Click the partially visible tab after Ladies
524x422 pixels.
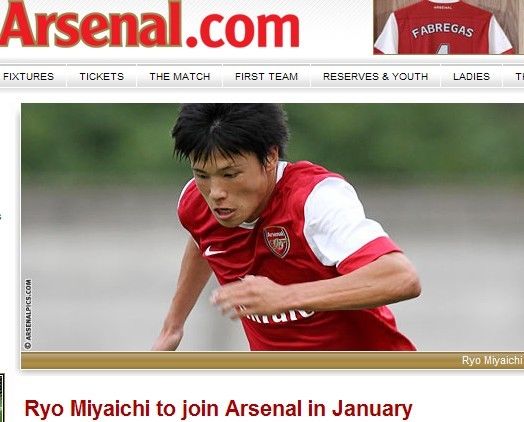[514, 77]
